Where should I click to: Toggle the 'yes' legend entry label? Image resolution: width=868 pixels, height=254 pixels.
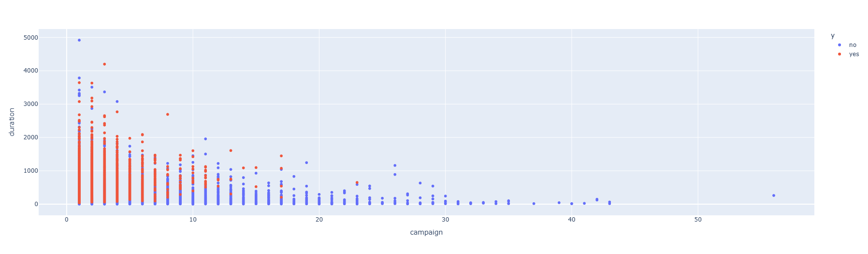[854, 54]
